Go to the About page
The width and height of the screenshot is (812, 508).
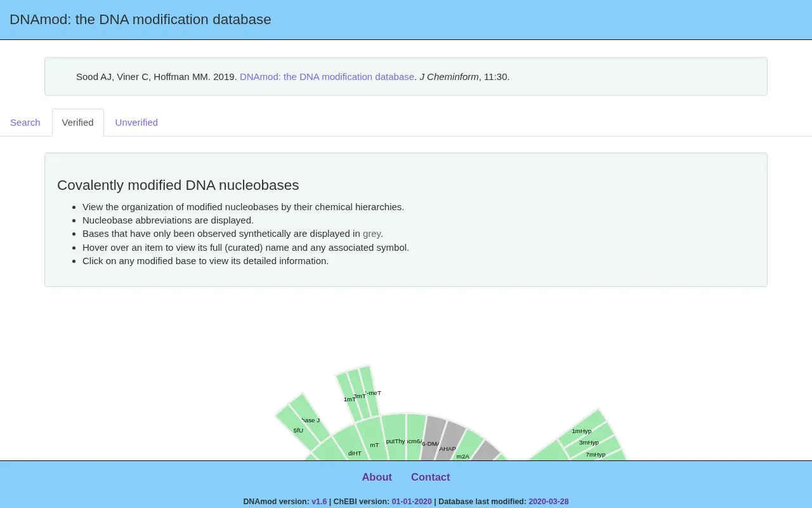(377, 478)
